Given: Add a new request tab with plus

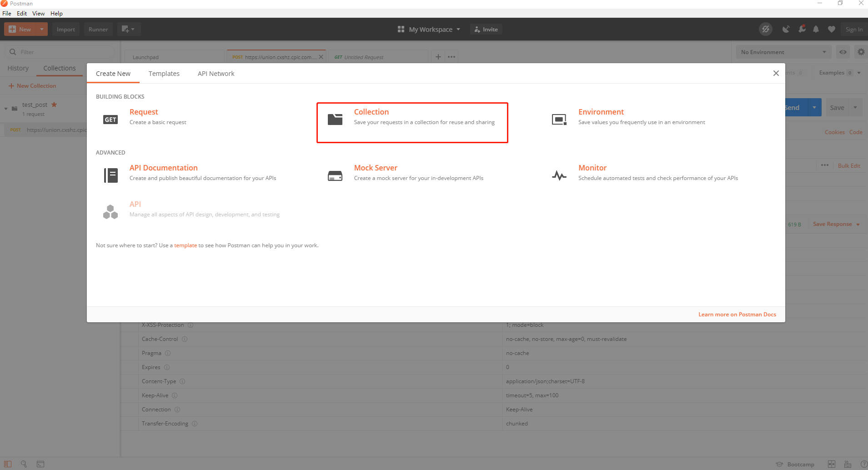Looking at the screenshot, I should (x=438, y=57).
